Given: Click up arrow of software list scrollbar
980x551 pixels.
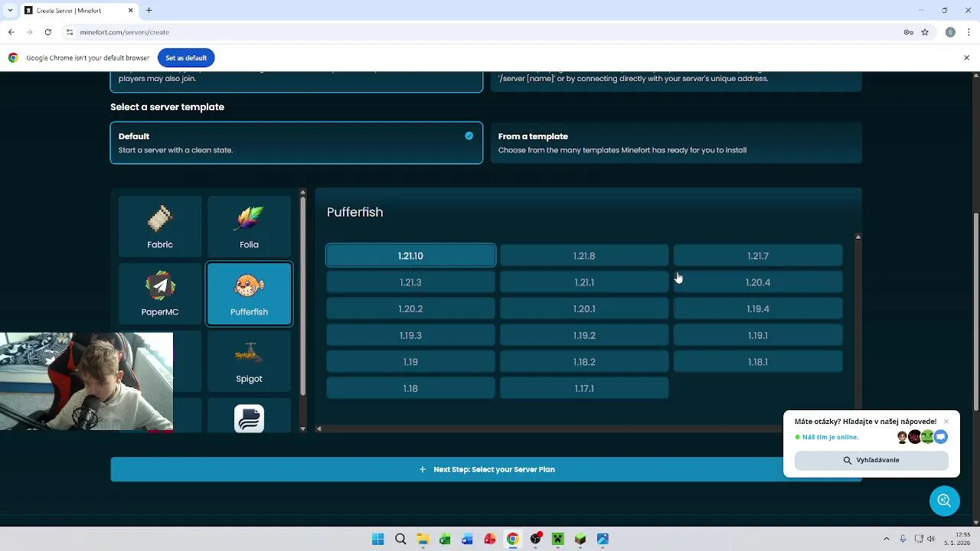Looking at the screenshot, I should tap(302, 193).
